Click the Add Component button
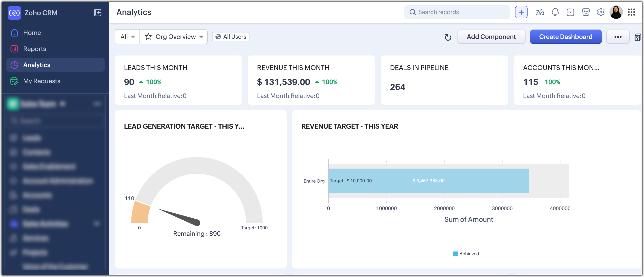Screen dimensions: 644x277 click(491, 37)
